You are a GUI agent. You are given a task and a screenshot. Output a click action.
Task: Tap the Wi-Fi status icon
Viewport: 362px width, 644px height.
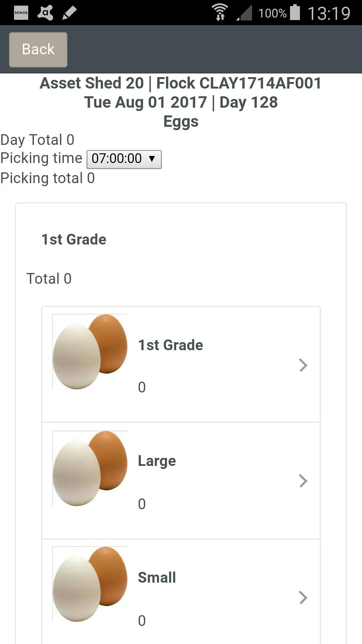[220, 12]
